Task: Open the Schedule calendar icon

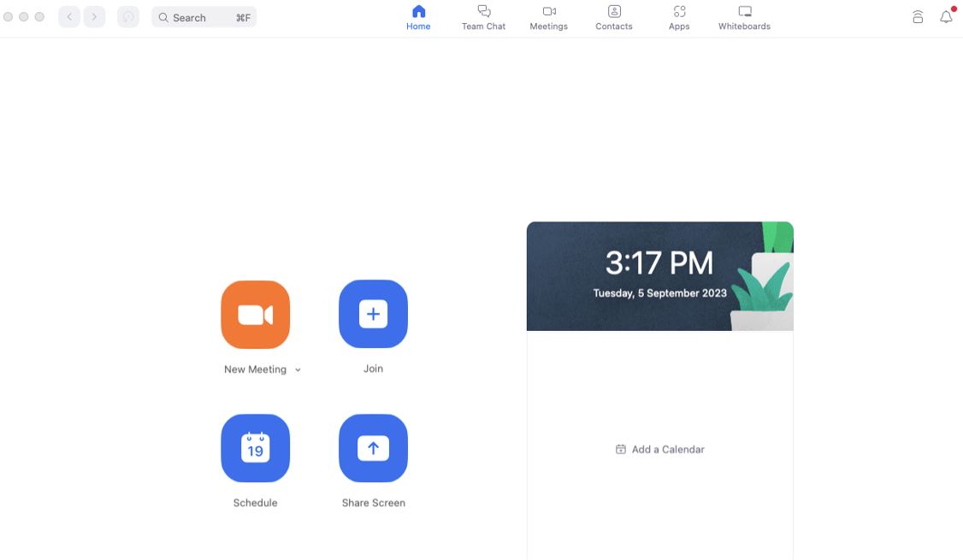Action: point(256,448)
